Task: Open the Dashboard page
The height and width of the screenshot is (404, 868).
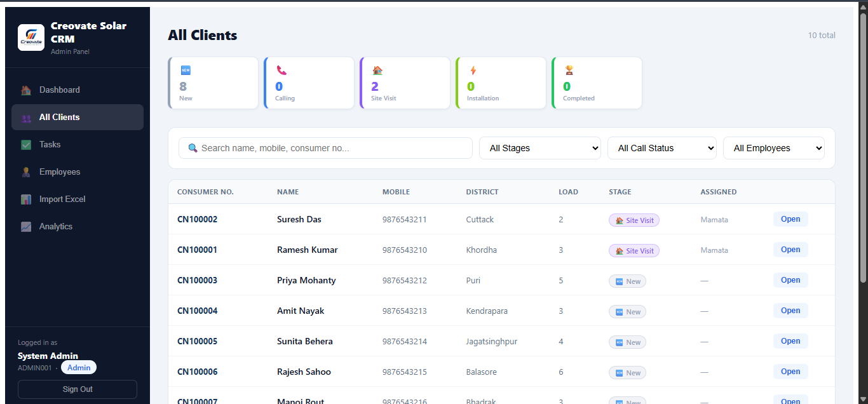Action: coord(78,90)
